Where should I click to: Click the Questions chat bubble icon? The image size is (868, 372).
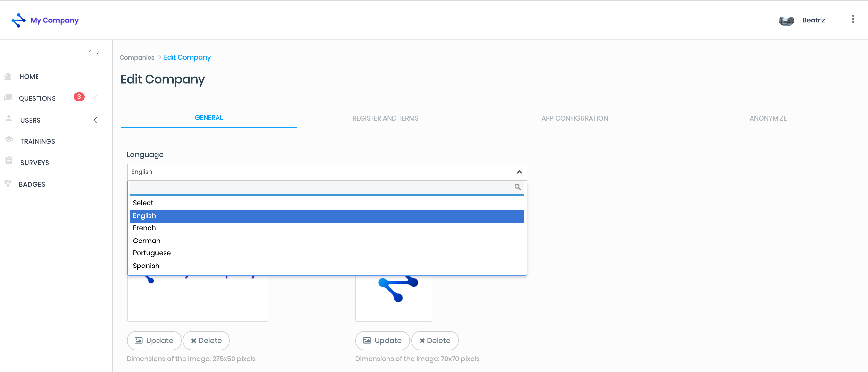pos(8,97)
